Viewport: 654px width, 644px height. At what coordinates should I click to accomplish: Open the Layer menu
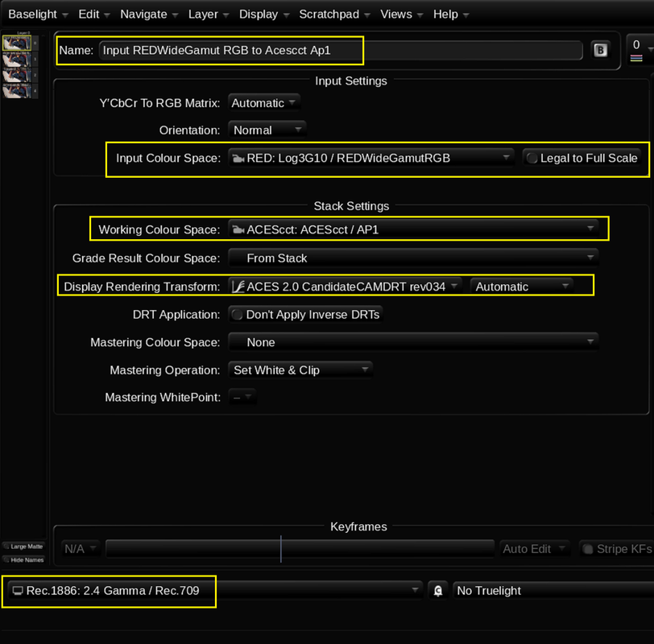(208, 14)
